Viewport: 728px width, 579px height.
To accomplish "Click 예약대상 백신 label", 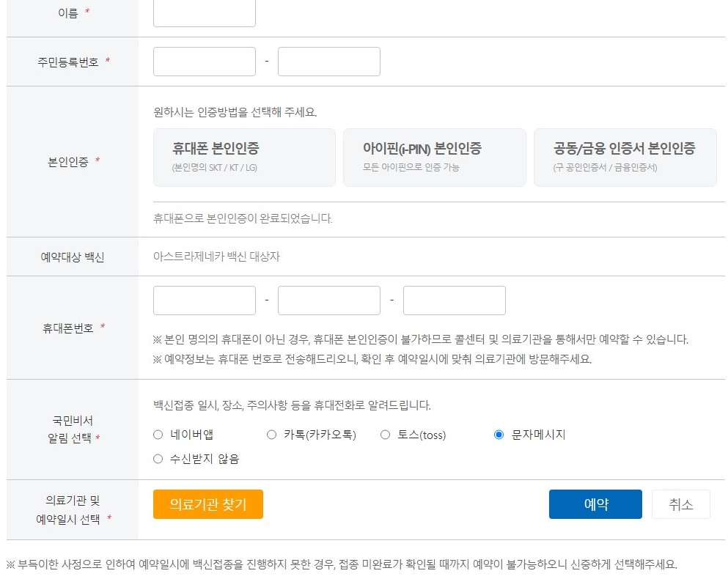I will (x=73, y=257).
